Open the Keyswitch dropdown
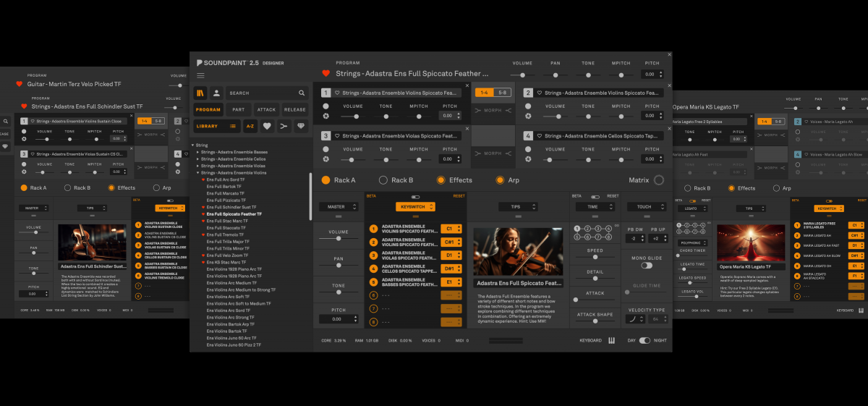The height and width of the screenshot is (406, 868). pyautogui.click(x=415, y=207)
